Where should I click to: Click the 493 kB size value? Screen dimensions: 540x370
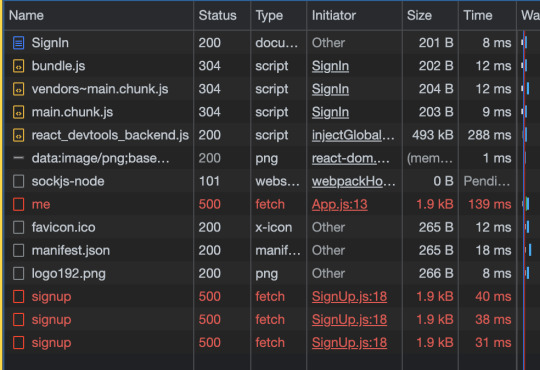click(433, 135)
